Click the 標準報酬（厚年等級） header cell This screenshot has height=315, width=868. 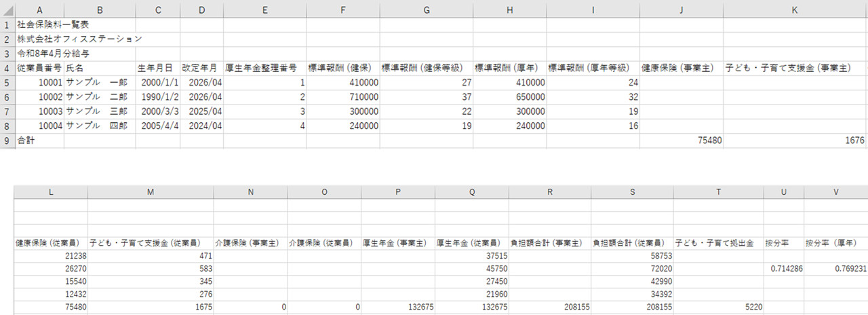click(x=593, y=68)
